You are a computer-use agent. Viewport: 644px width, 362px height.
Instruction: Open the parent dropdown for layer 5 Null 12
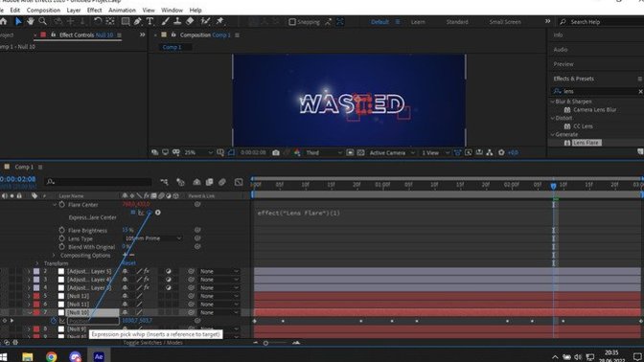click(x=218, y=296)
